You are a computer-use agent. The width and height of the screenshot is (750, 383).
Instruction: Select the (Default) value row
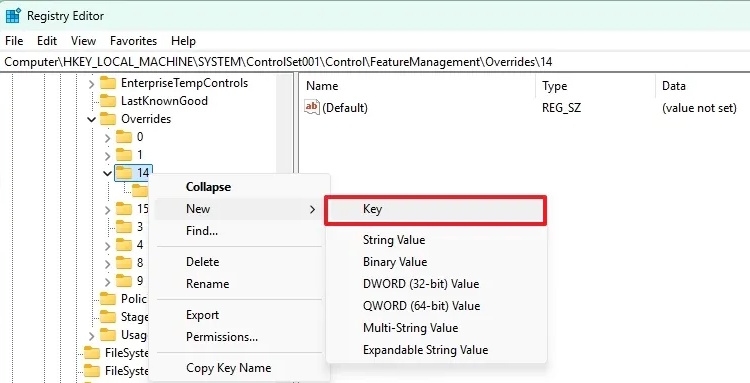pos(525,108)
